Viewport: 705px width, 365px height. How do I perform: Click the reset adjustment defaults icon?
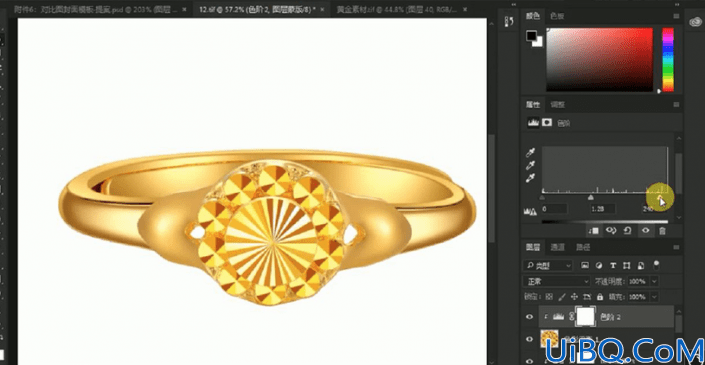click(628, 231)
